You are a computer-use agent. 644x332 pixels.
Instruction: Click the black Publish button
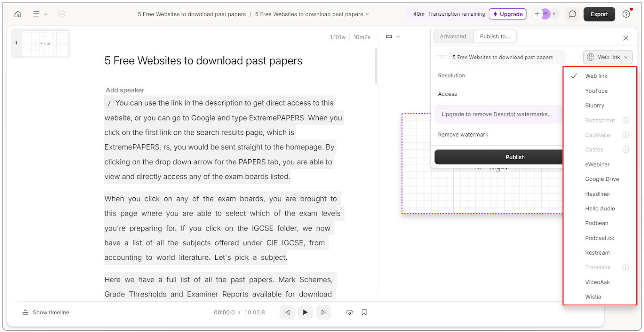coord(498,157)
